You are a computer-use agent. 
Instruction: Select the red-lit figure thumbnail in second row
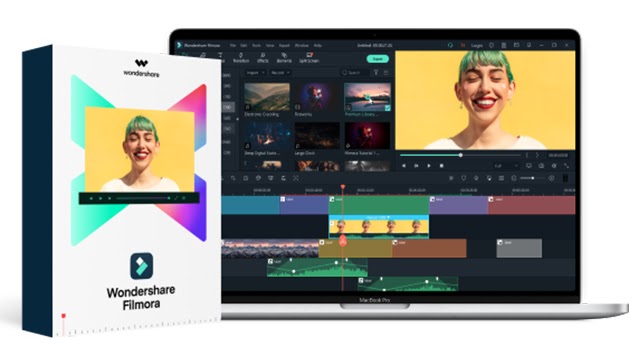[367, 136]
